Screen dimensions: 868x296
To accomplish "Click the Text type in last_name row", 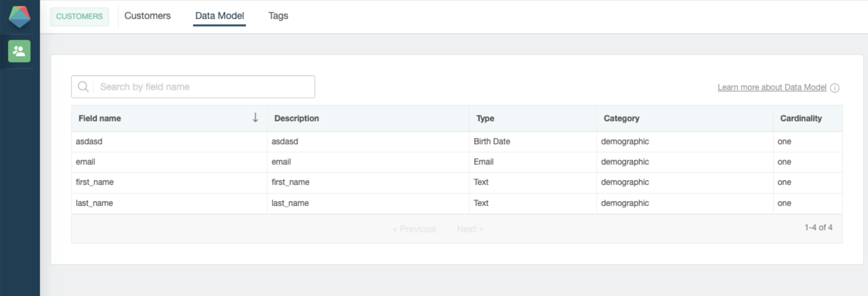I will [x=533, y=203].
